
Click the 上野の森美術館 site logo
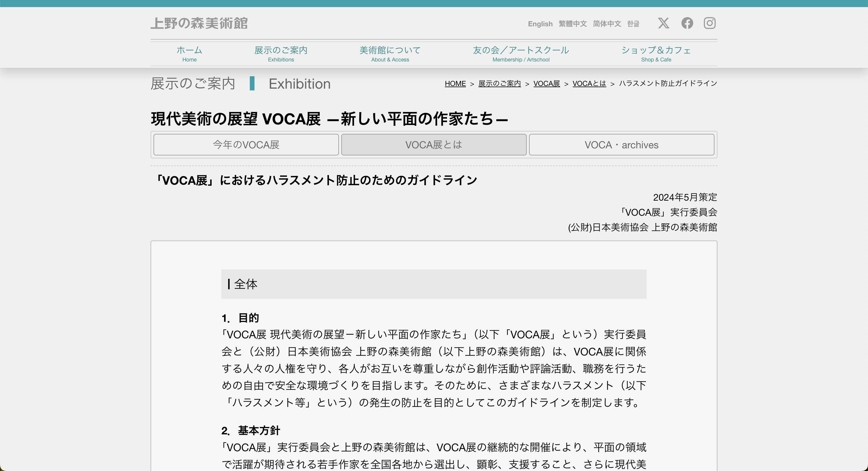[199, 24]
